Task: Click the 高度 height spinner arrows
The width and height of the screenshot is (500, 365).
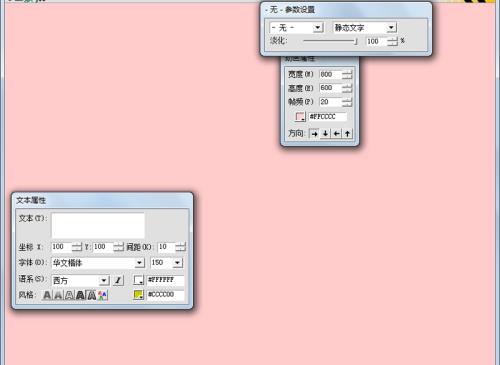Action: tap(347, 88)
